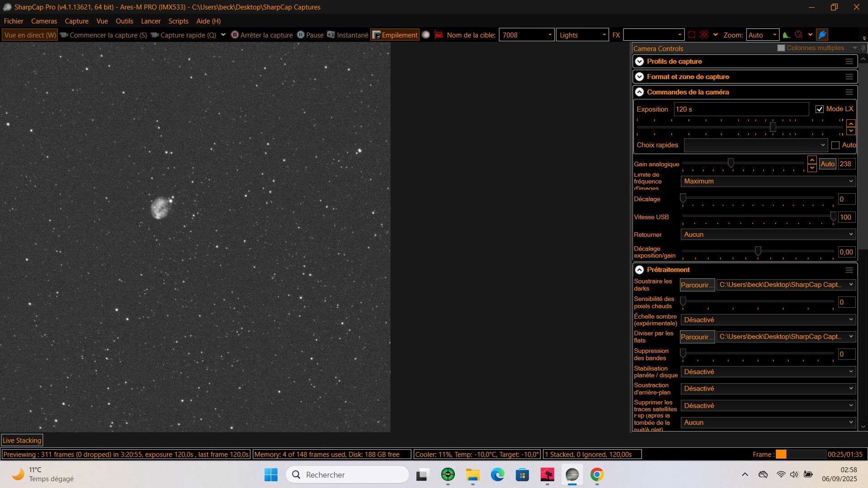
Task: Click the Empilement live stack button
Action: point(395,35)
